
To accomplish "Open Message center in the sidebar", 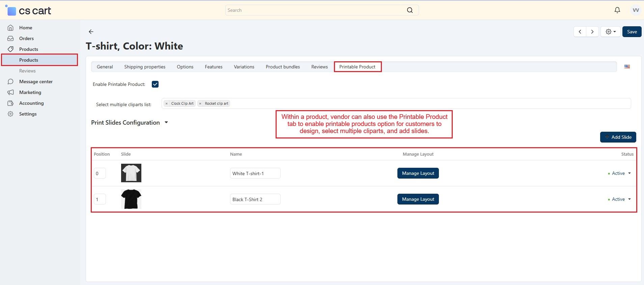I will (x=36, y=82).
